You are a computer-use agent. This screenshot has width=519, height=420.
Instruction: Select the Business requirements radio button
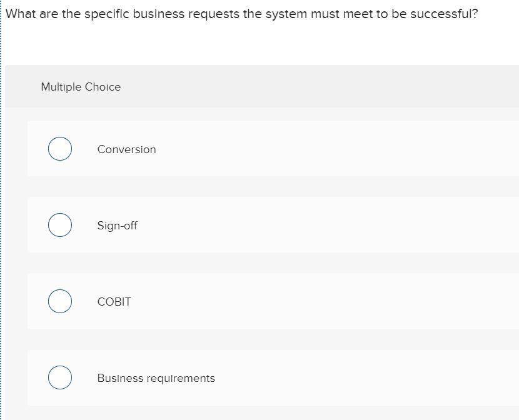59,377
